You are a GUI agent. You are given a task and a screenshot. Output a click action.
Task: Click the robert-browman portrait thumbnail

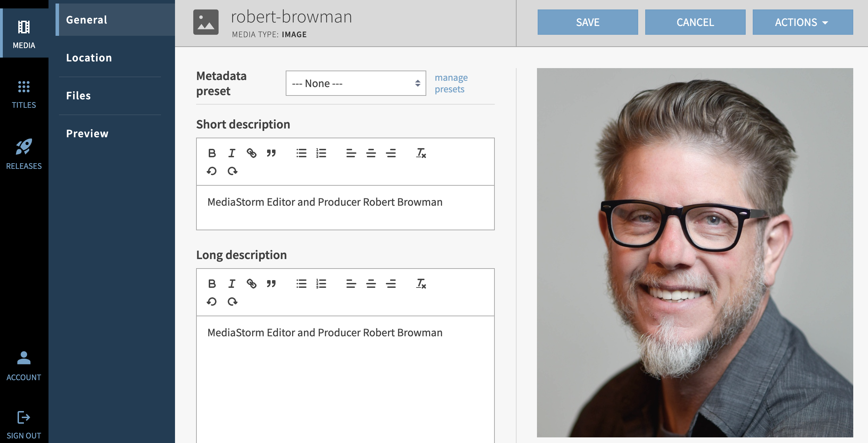(695, 253)
